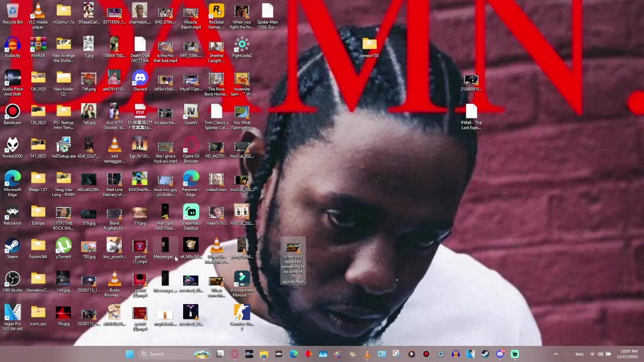Screen dimensions: 644x362
Task: Select the 1fa.jpg image file
Action: (63, 316)
